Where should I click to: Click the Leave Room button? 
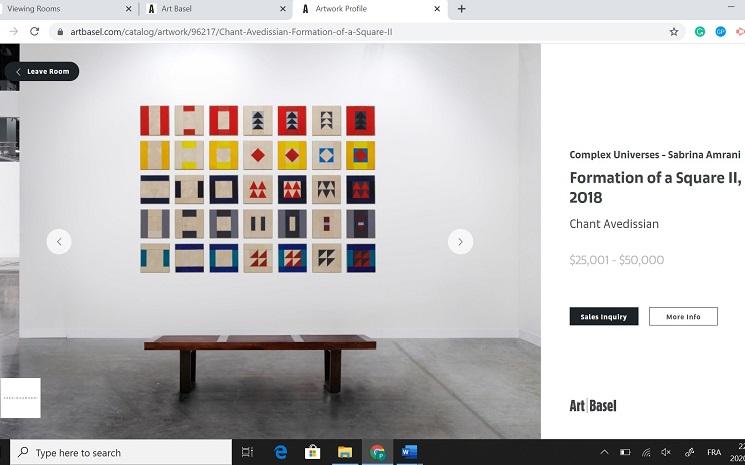tap(42, 71)
